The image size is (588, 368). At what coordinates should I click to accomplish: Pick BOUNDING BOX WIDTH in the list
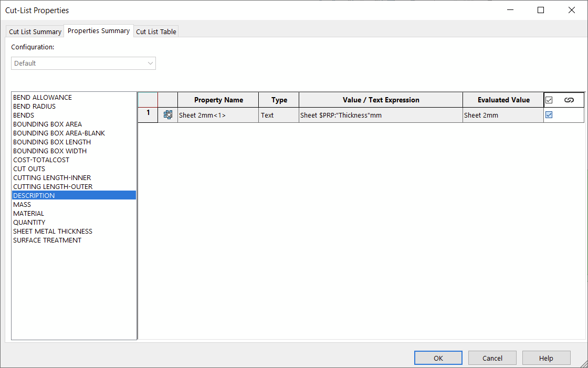74,151
